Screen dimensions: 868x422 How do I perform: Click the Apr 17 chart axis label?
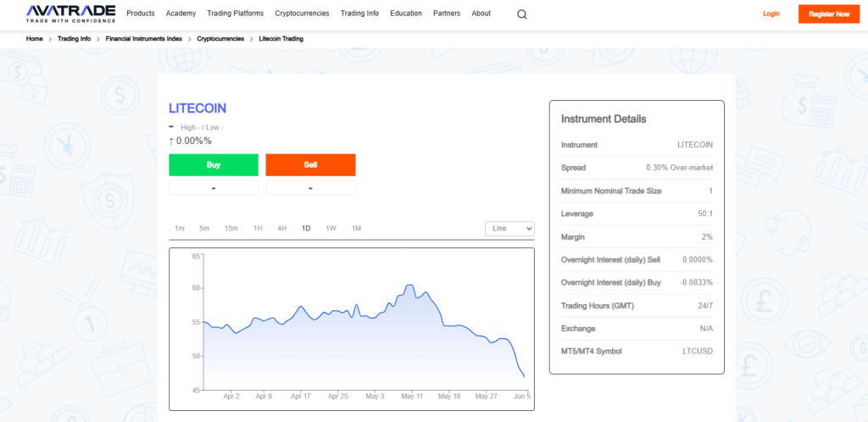click(301, 397)
